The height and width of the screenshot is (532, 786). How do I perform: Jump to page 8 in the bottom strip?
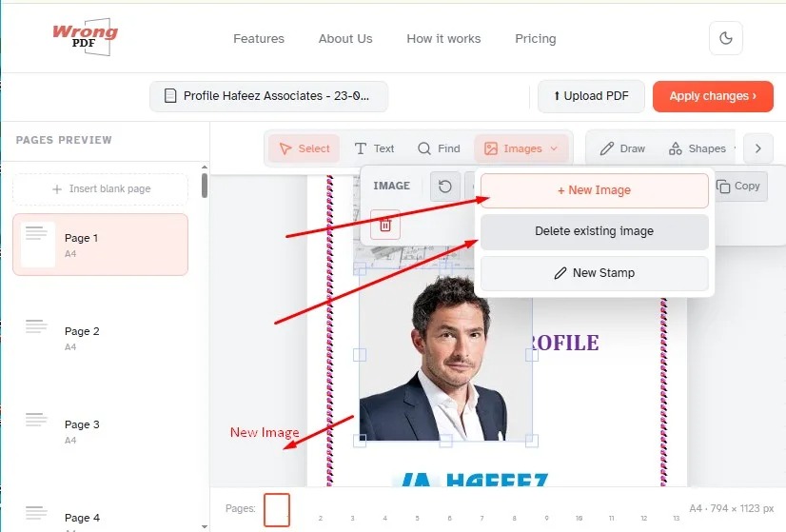[514, 518]
